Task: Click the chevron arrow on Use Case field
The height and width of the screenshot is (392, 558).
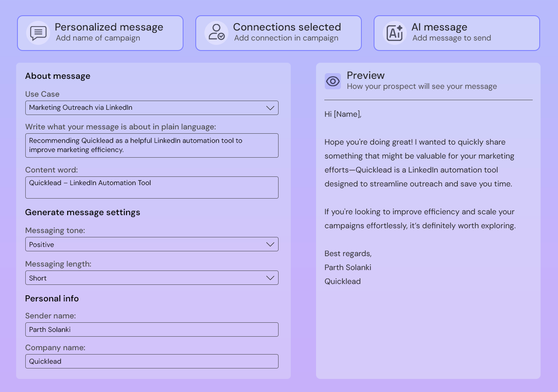Action: click(x=270, y=108)
